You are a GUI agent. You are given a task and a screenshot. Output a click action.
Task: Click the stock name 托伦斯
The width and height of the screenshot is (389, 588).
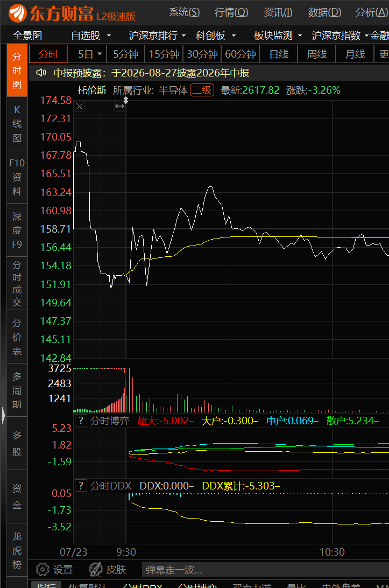92,90
